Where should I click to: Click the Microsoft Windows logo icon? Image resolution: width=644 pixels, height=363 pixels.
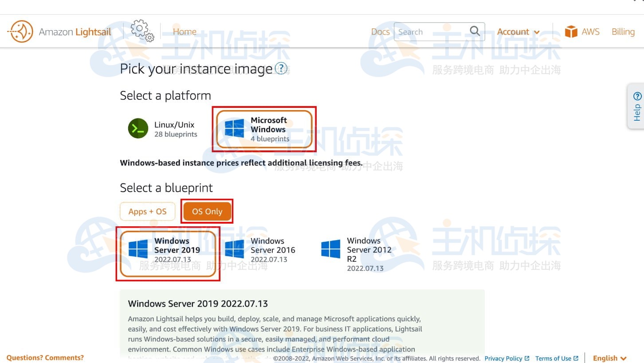pyautogui.click(x=234, y=129)
